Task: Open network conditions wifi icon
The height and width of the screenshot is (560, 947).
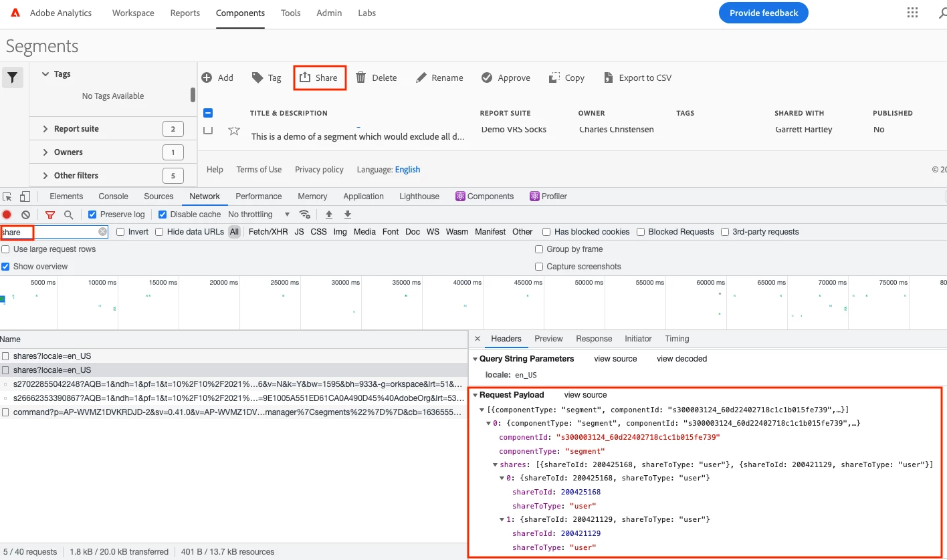Action: coord(305,215)
